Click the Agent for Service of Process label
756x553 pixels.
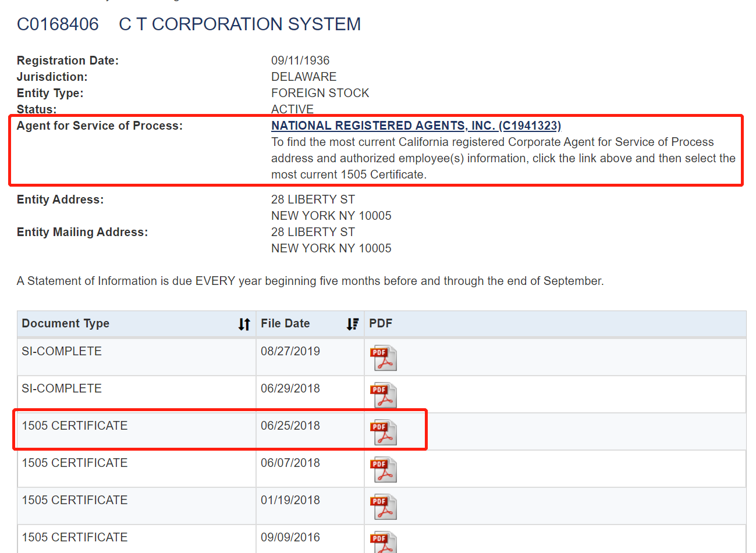(100, 126)
